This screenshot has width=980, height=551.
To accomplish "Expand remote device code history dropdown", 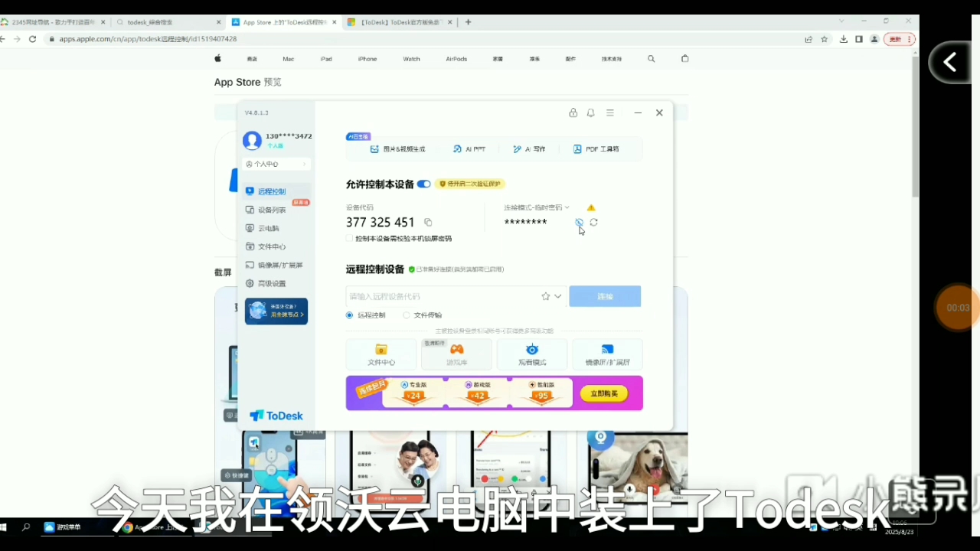I will click(558, 296).
